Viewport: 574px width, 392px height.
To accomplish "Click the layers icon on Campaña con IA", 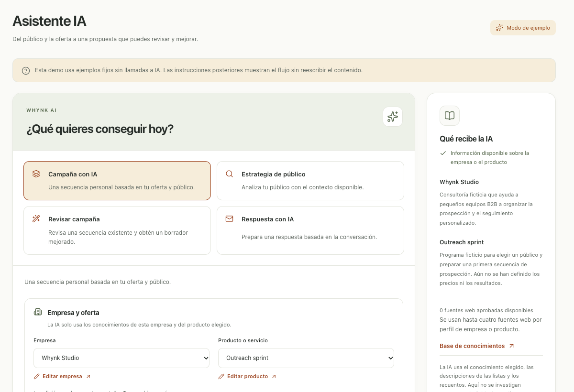I will [36, 174].
